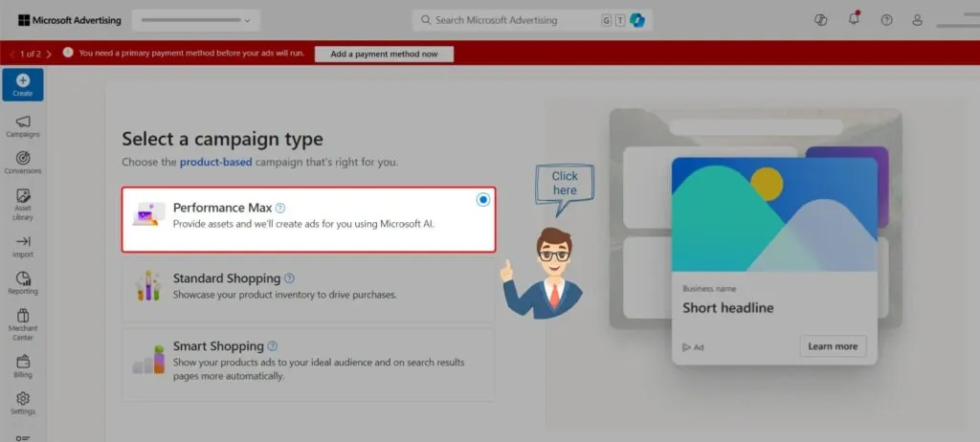Click the 1 of 2 notification counter
The image size is (980, 442).
(30, 55)
